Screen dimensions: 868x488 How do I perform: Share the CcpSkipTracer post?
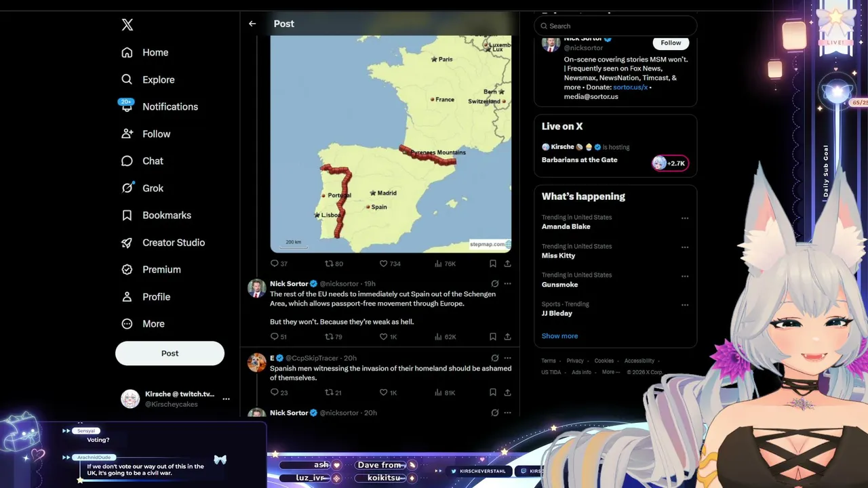[507, 392]
